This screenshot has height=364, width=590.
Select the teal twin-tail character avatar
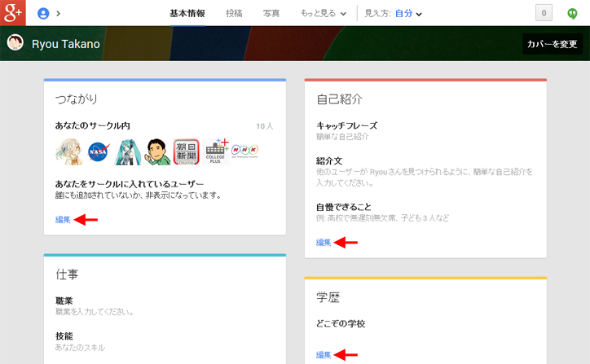point(127,151)
